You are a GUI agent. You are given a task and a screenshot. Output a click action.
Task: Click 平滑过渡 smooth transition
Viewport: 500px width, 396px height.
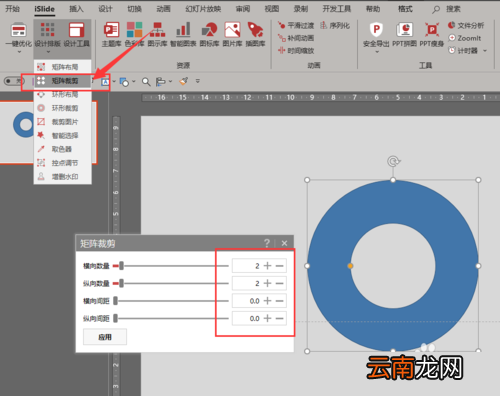tap(296, 25)
